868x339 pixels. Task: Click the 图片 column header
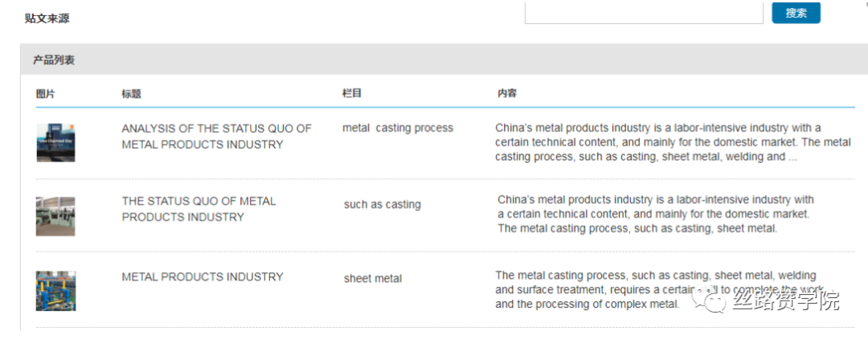coord(45,93)
